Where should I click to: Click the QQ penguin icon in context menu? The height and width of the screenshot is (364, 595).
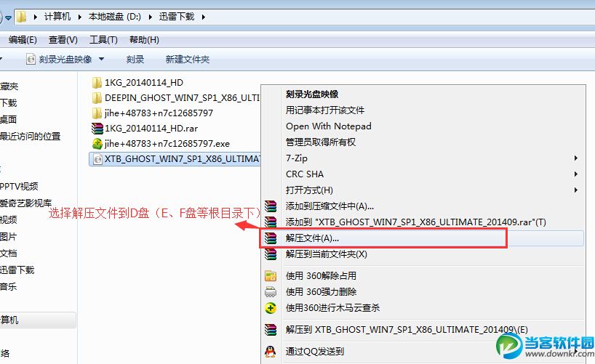click(x=270, y=352)
